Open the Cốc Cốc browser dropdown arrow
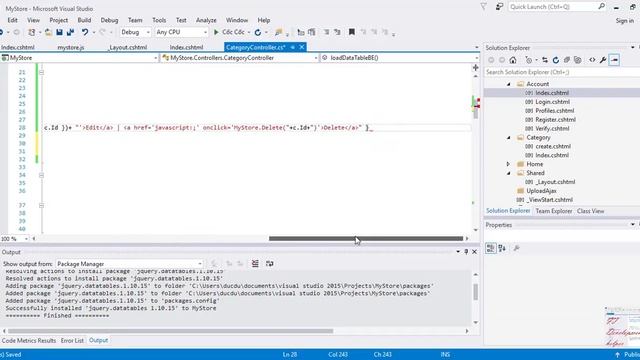Screen dimensions: 640x360 (x=249, y=32)
